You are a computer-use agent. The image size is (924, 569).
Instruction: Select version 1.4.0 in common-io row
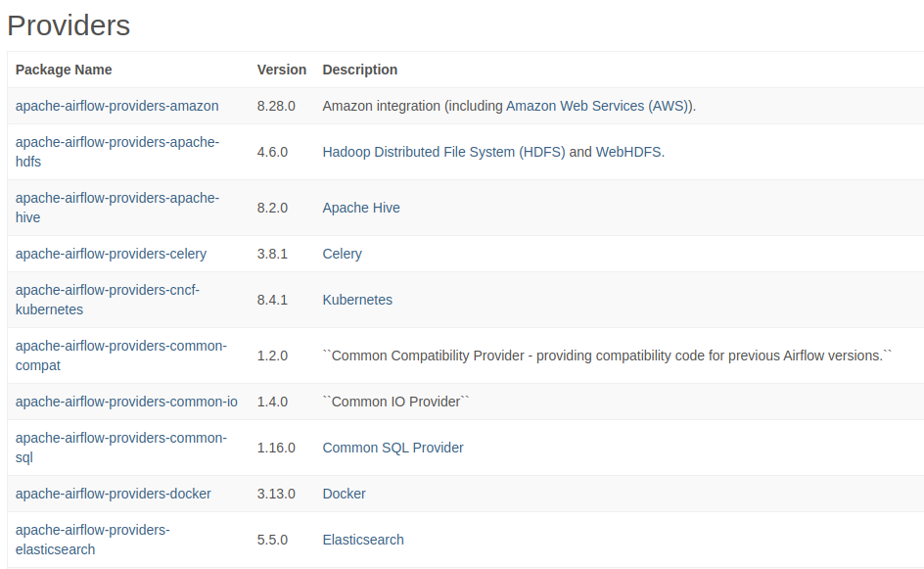click(x=272, y=402)
